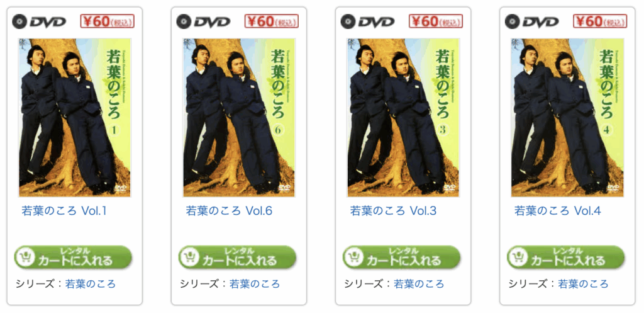Image resolution: width=644 pixels, height=313 pixels.
Task: Open the 若葉のころ Vol.4 title link
Action: (558, 211)
